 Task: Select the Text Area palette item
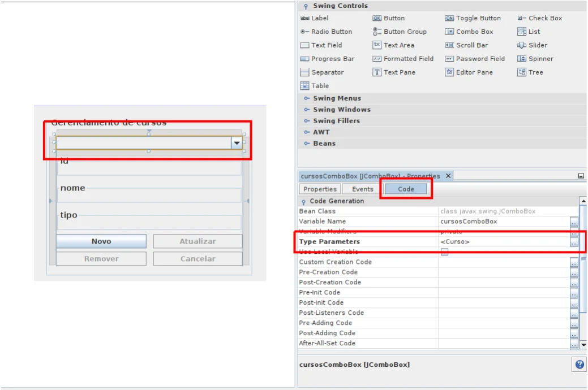(x=393, y=45)
